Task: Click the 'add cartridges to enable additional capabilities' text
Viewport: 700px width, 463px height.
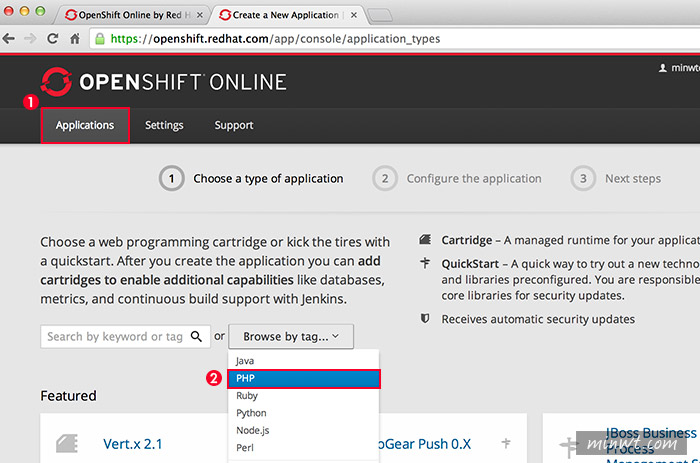Action: coord(212,271)
